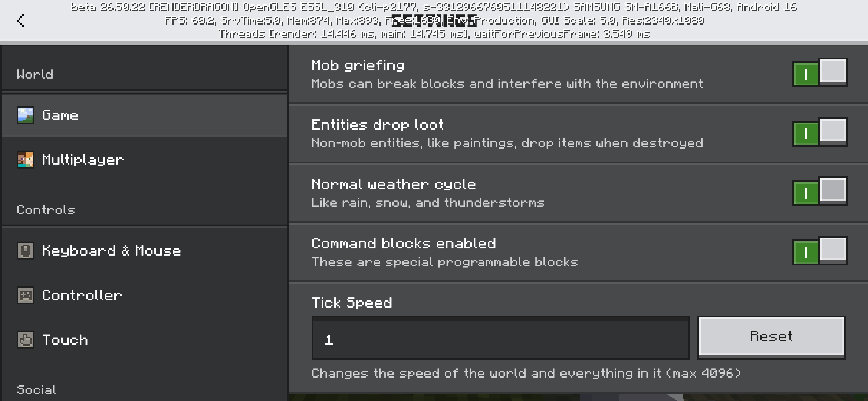The height and width of the screenshot is (401, 868).
Task: Click the Touch hand icon
Action: click(26, 340)
